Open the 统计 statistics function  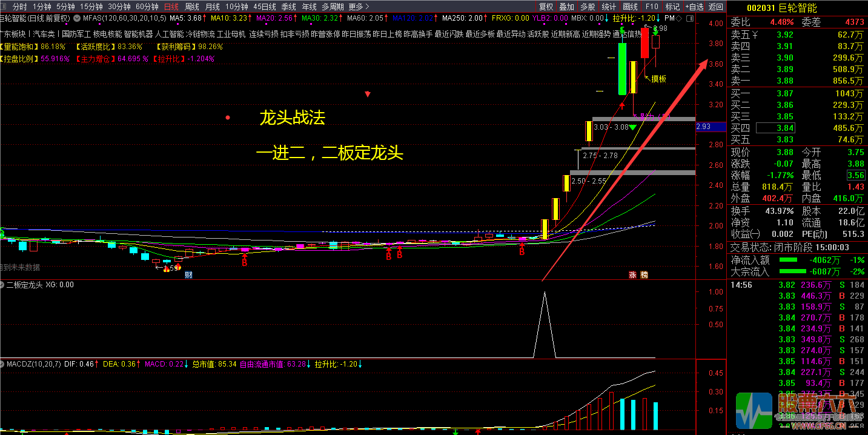609,6
